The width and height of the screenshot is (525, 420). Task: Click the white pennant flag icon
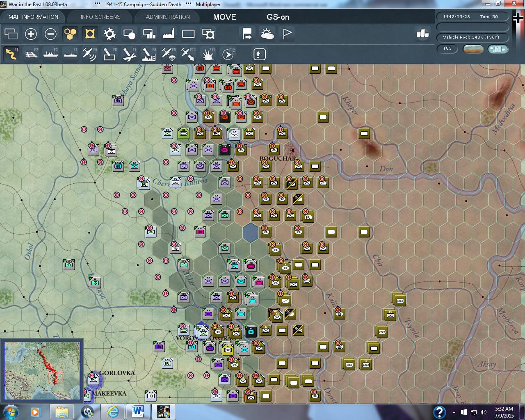tap(287, 34)
